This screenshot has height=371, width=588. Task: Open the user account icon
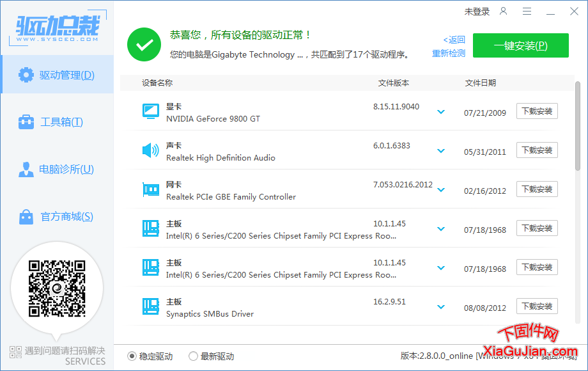click(503, 12)
